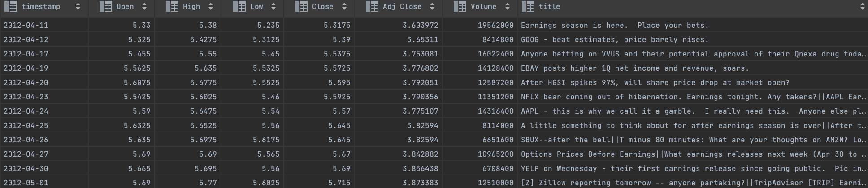
Task: Select title starting 'After HGSI spikes 97%'
Action: pyautogui.click(x=655, y=83)
